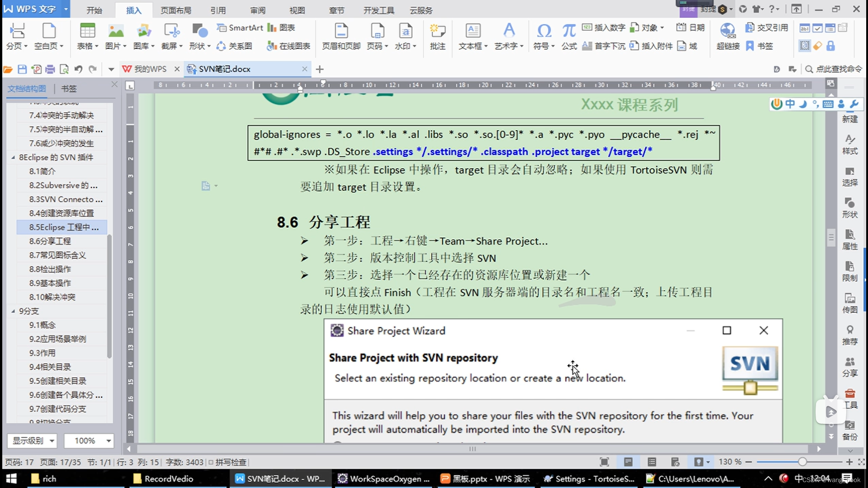Click the 图片 picture icon
Viewport: 868px width, 488px height.
coord(116,31)
